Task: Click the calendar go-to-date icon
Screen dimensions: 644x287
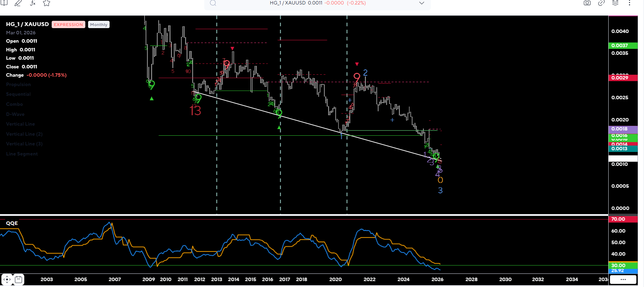Action: 19,279
